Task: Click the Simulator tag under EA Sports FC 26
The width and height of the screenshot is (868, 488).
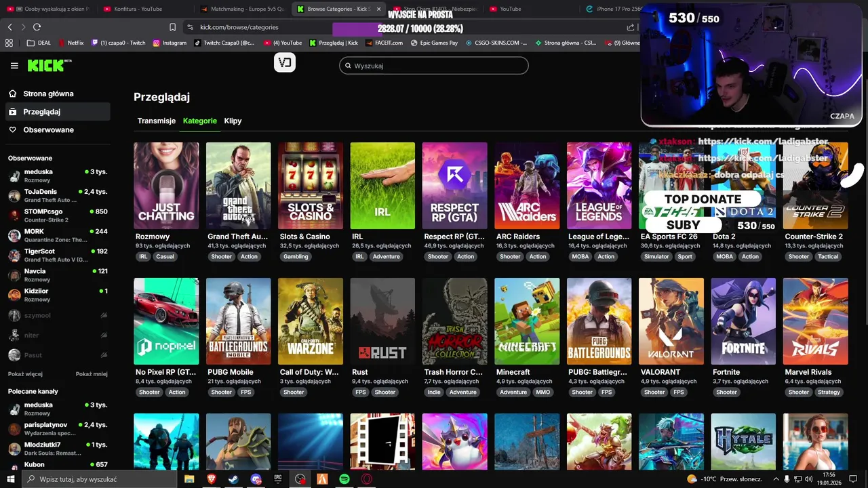Action: 656,257
